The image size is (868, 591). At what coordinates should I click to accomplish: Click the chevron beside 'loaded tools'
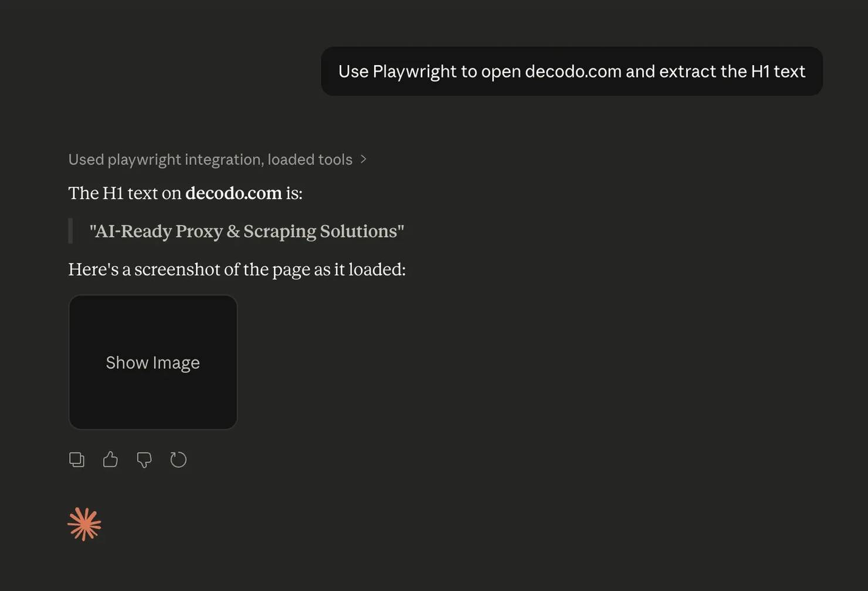click(364, 159)
